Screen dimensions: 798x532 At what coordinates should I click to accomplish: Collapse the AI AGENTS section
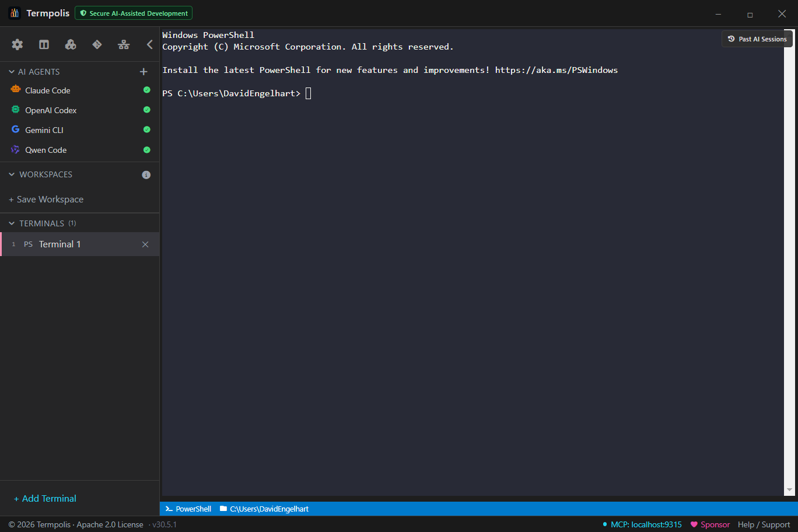tap(12, 72)
